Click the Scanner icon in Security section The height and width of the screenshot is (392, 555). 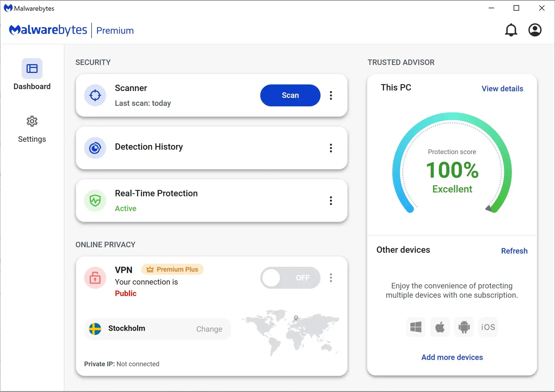pyautogui.click(x=95, y=95)
